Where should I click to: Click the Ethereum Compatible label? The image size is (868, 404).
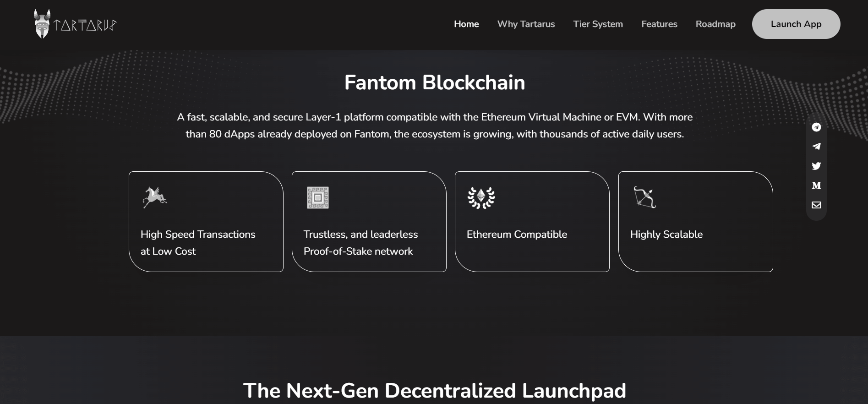[517, 235]
